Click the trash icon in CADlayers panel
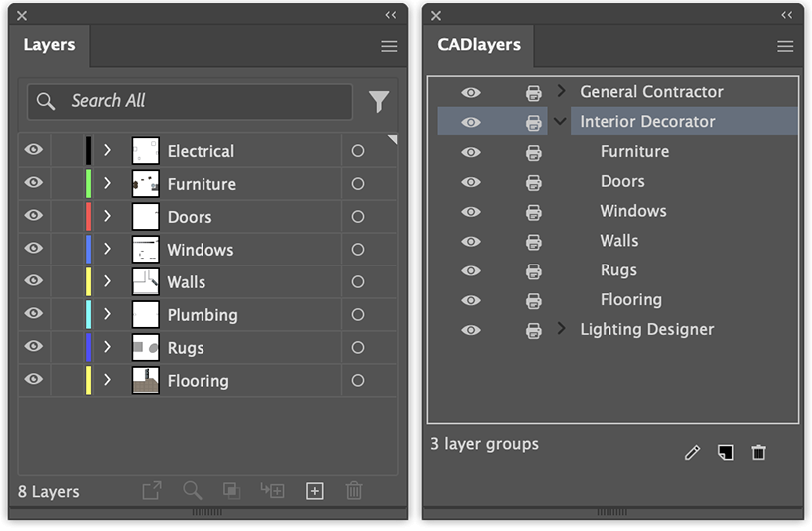The image size is (812, 531). (x=758, y=453)
